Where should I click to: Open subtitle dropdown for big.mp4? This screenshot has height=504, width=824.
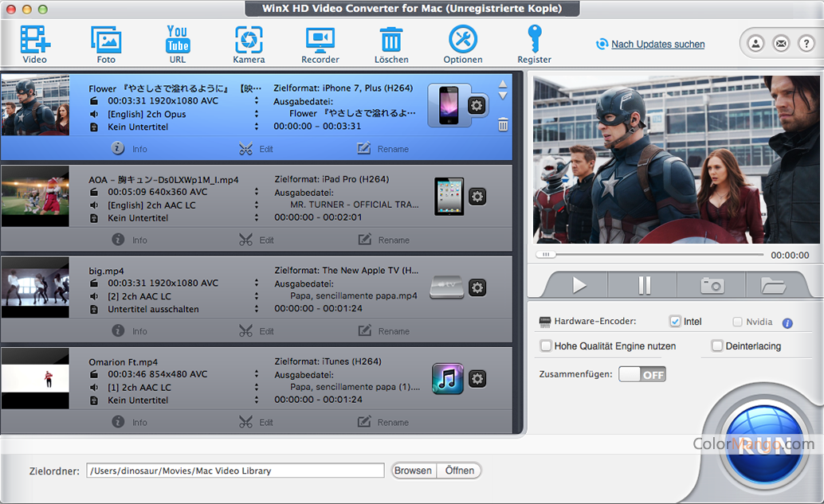click(x=257, y=309)
